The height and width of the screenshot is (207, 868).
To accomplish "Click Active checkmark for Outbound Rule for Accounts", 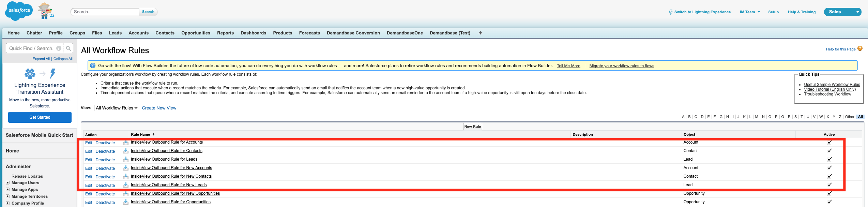I will pyautogui.click(x=829, y=142).
